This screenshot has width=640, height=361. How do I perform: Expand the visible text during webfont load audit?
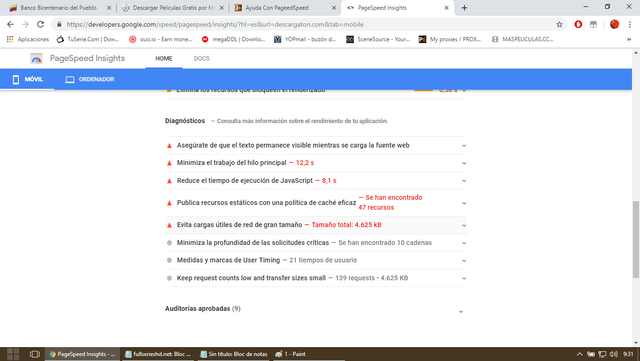pos(316,145)
